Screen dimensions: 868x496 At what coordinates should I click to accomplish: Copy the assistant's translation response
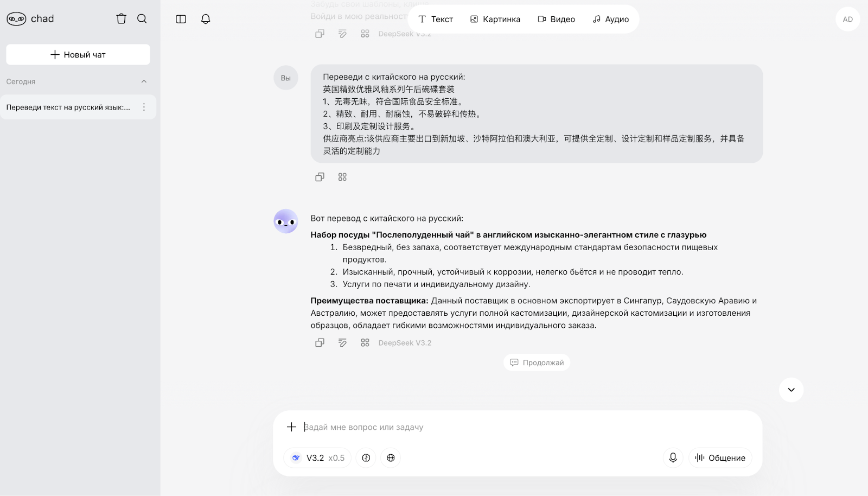(x=320, y=343)
